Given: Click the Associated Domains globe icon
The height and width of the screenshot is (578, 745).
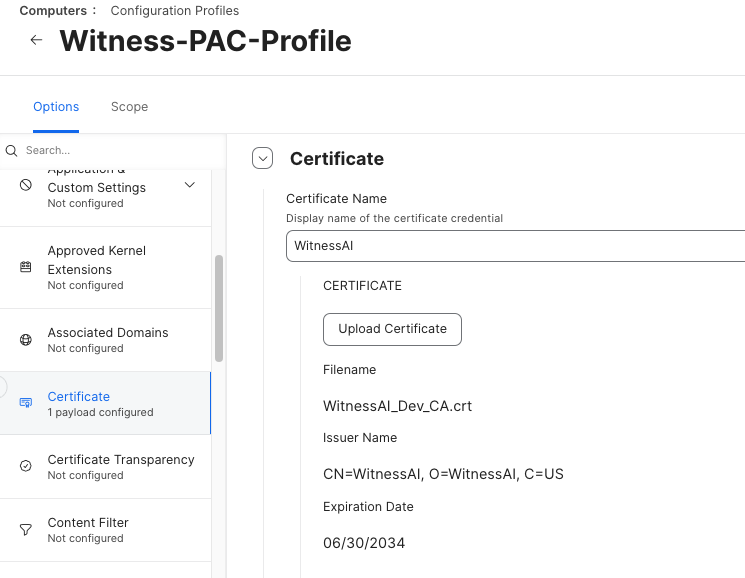Looking at the screenshot, I should [26, 340].
